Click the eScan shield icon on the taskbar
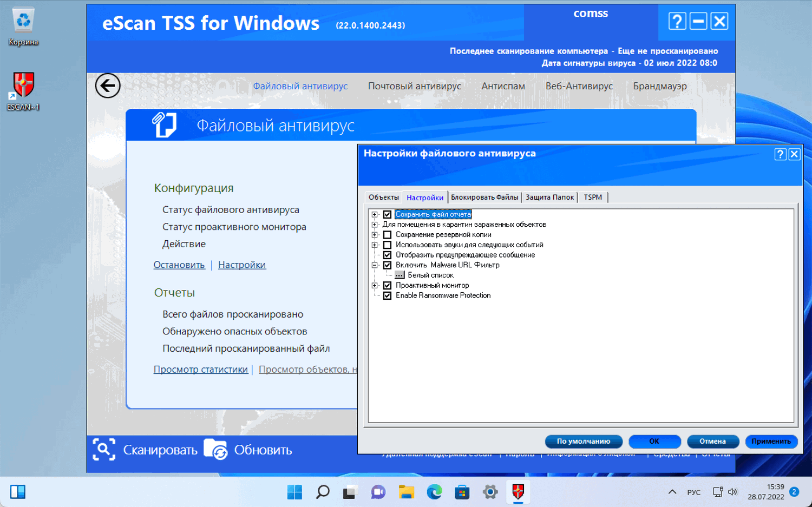The image size is (812, 507). point(518,492)
